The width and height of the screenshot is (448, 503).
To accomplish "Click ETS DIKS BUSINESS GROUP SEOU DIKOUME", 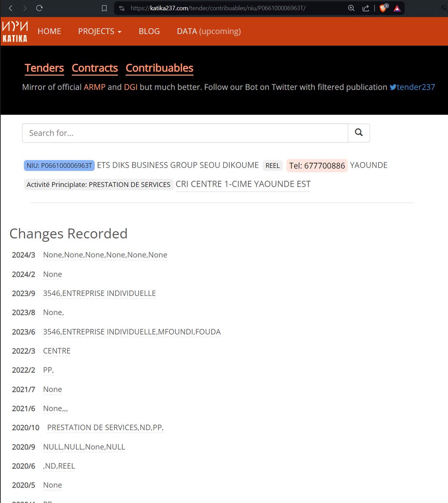I will [x=178, y=165].
